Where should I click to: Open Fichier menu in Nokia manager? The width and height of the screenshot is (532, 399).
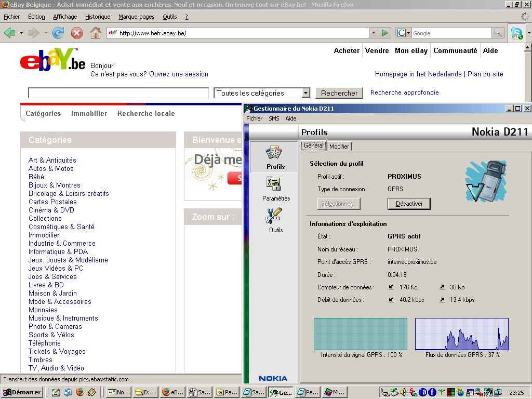coord(254,118)
